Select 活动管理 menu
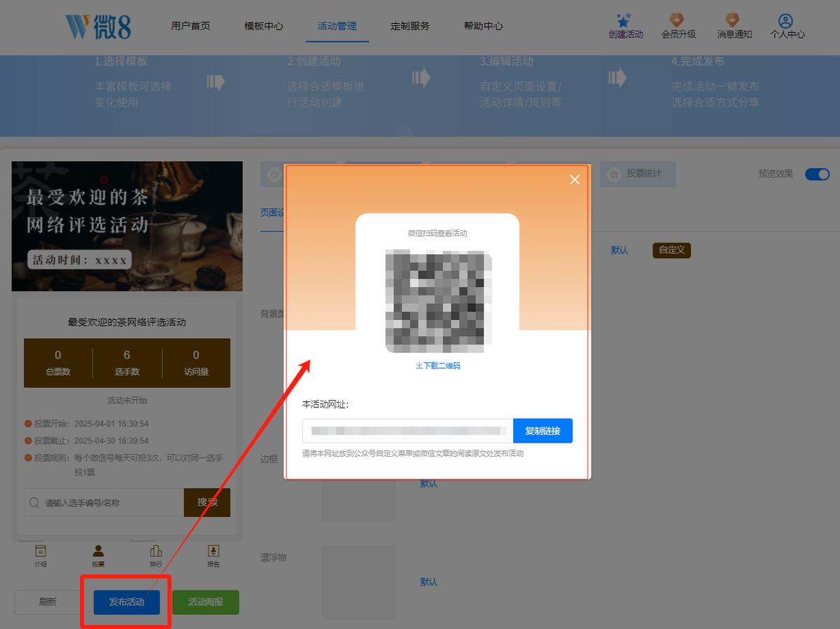This screenshot has height=629, width=840. coord(337,26)
